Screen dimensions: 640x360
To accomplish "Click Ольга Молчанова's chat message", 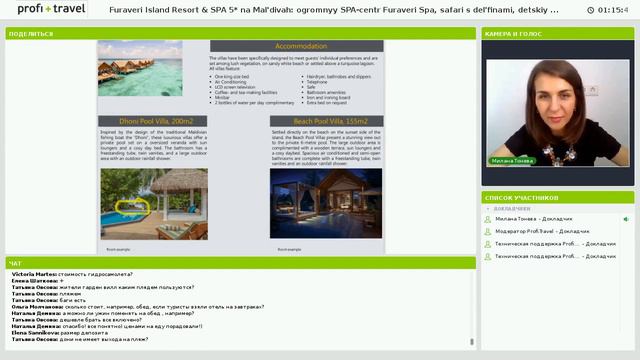I will [x=138, y=307].
